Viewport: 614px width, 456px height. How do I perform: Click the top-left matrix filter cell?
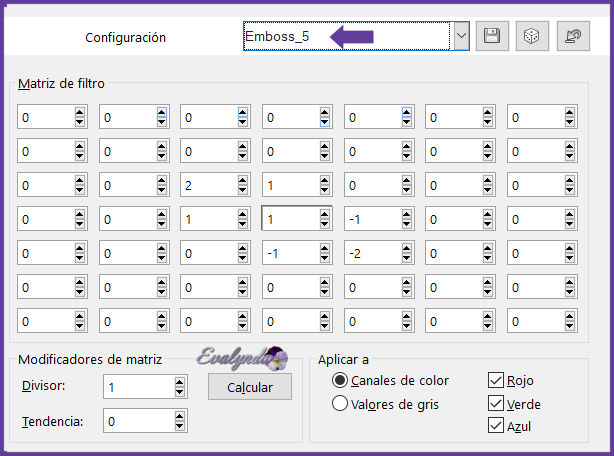[x=43, y=118]
